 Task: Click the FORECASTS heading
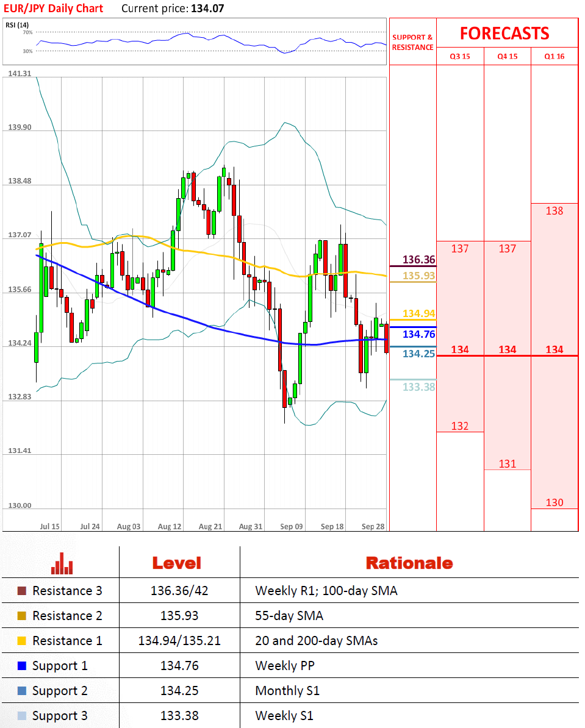(504, 34)
